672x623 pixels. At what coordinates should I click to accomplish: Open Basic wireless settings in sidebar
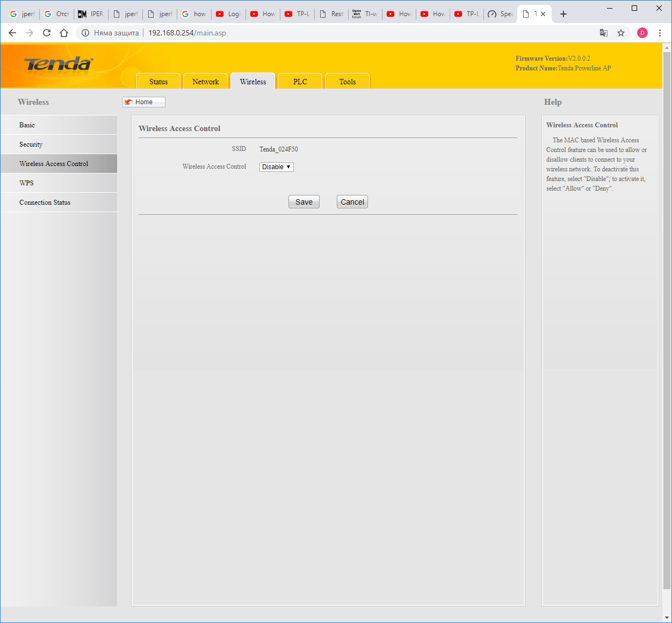pyautogui.click(x=59, y=125)
